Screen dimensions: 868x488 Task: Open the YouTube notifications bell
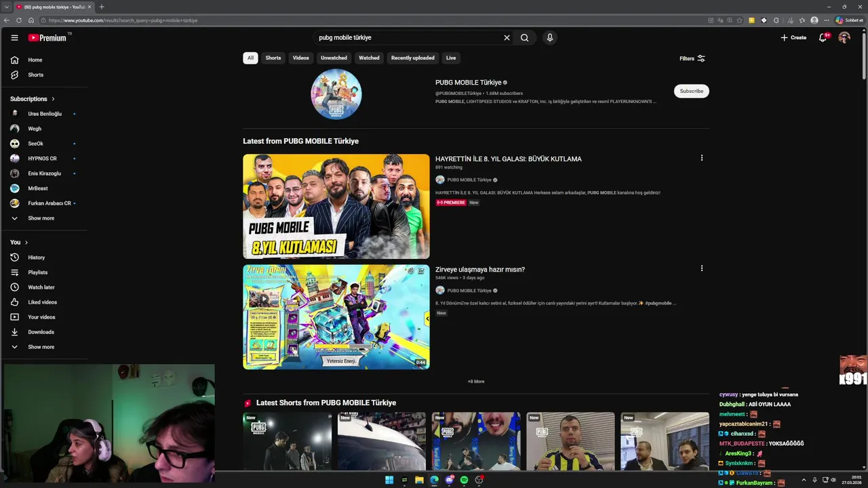(823, 38)
